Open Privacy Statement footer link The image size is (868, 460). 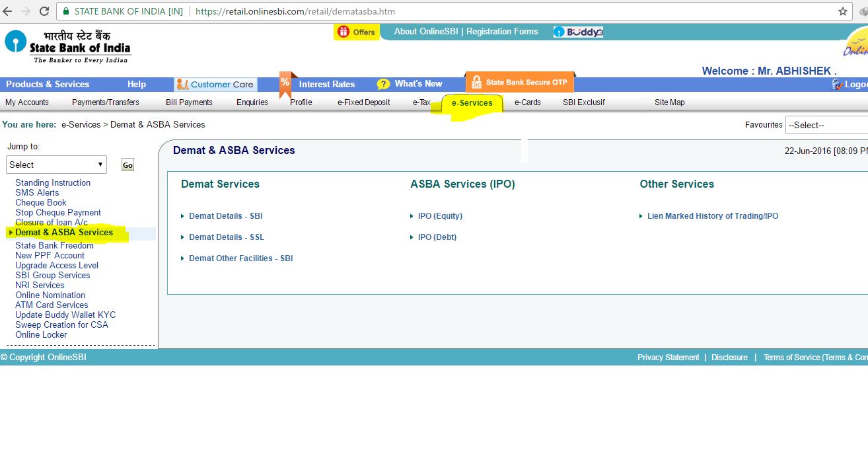click(x=668, y=358)
